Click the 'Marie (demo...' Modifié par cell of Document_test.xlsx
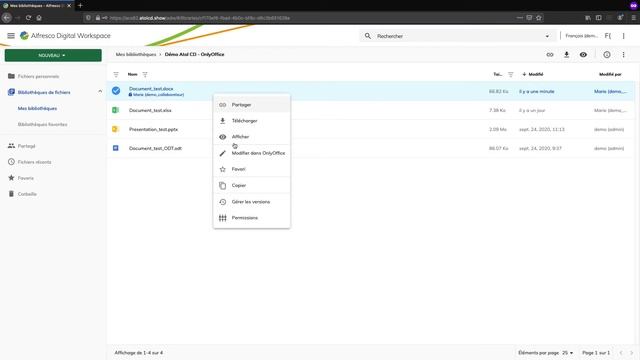The height and width of the screenshot is (360, 640). (610, 110)
